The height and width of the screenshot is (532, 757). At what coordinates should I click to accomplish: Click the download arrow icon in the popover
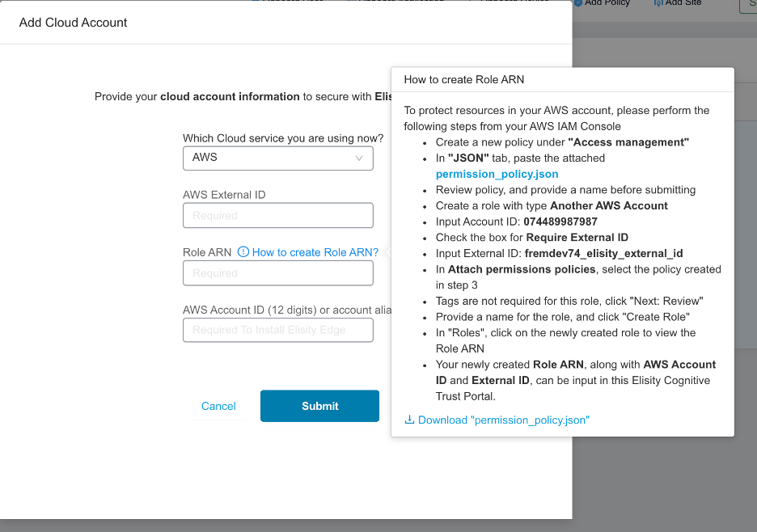pyautogui.click(x=409, y=420)
